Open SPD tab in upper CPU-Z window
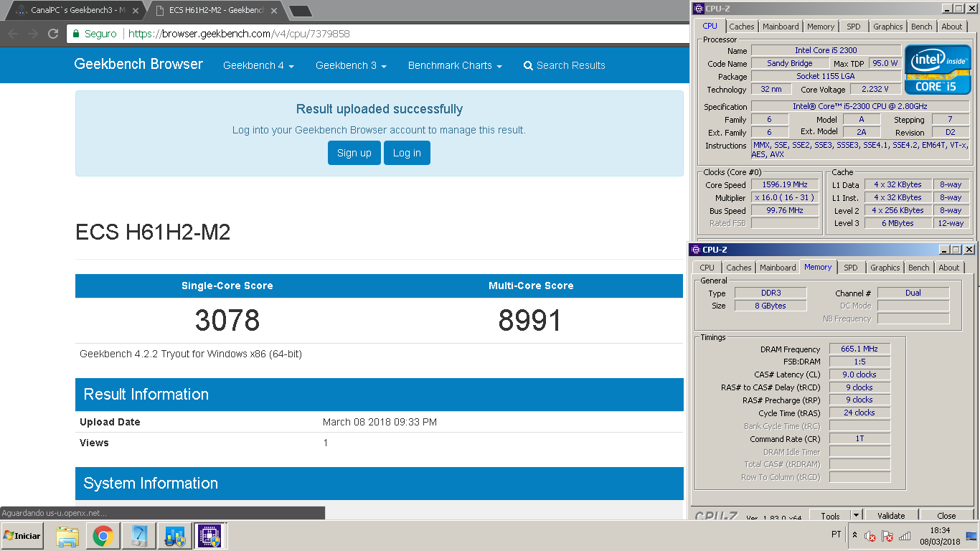The width and height of the screenshot is (980, 551). tap(853, 27)
